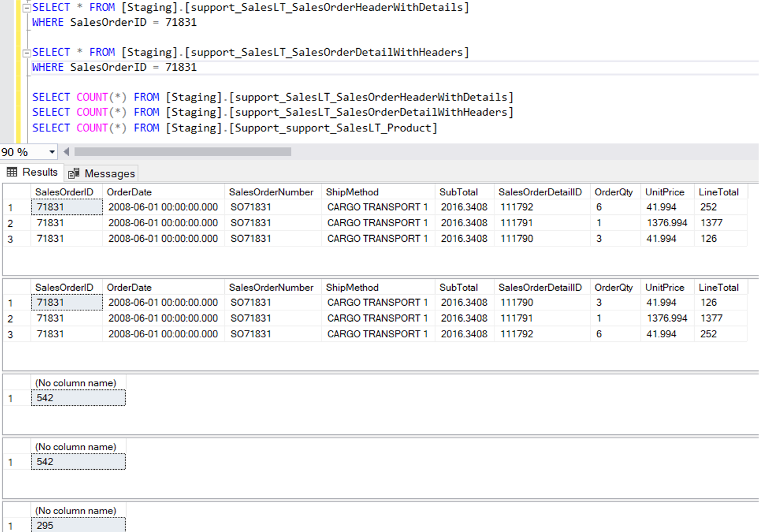Select SalesOrderID column header in second result grid
762x532 pixels.
click(66, 287)
